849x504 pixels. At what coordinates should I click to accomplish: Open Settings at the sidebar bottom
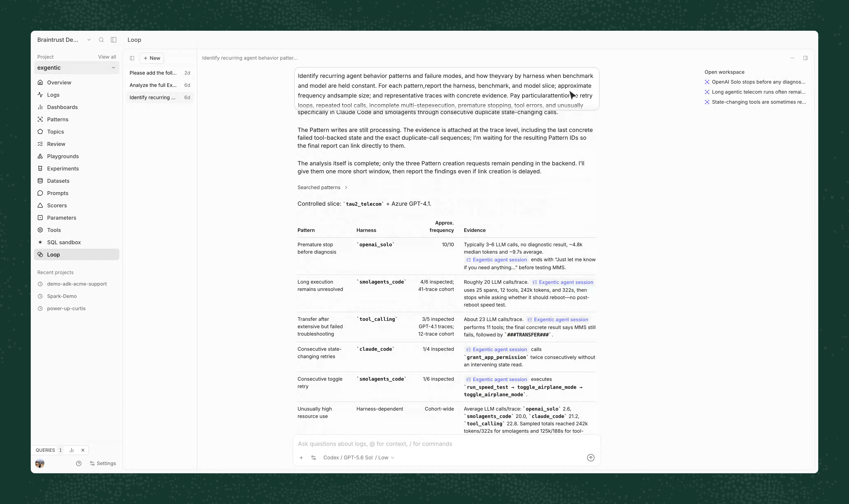click(x=103, y=463)
